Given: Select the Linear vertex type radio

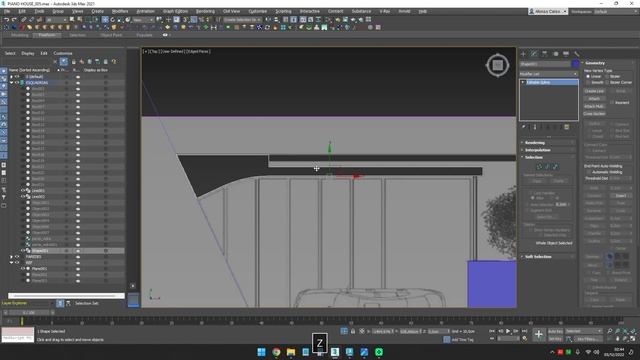Looking at the screenshot, I should (588, 76).
